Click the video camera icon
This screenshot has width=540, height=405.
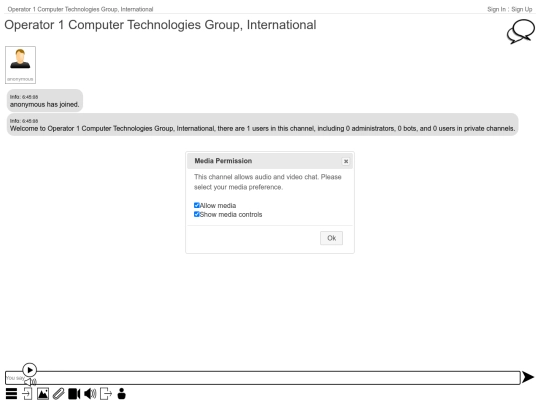point(74,394)
